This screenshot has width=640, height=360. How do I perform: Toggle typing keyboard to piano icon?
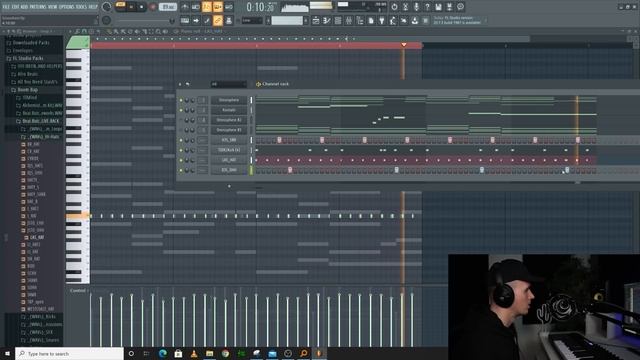[x=185, y=20]
